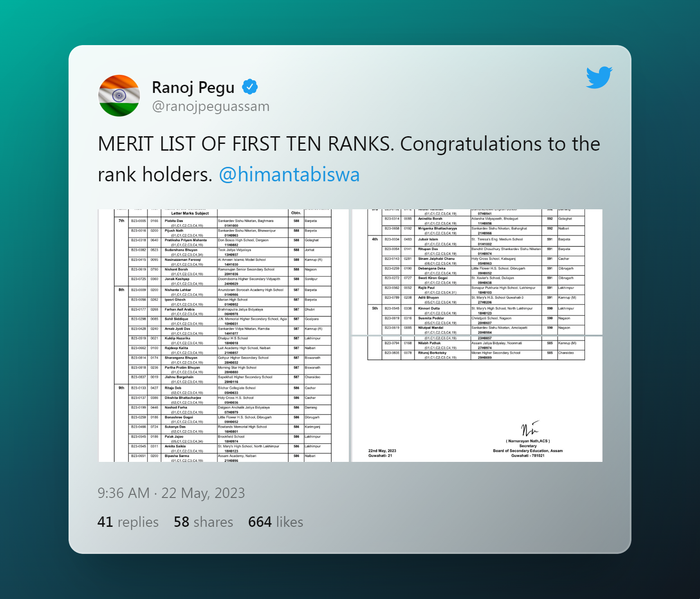Screen dimensions: 700x599
Task: Click the 'Board of Secondary Education, Assam' text
Action: tap(528, 451)
